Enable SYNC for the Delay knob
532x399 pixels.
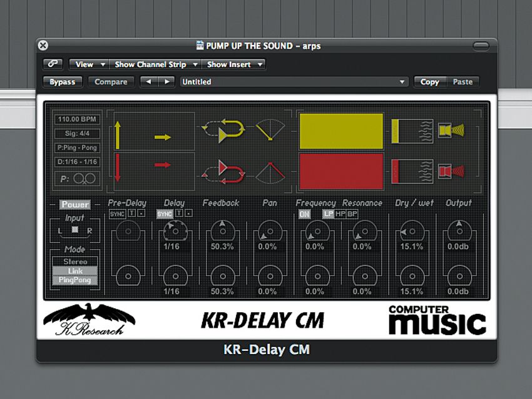165,213
